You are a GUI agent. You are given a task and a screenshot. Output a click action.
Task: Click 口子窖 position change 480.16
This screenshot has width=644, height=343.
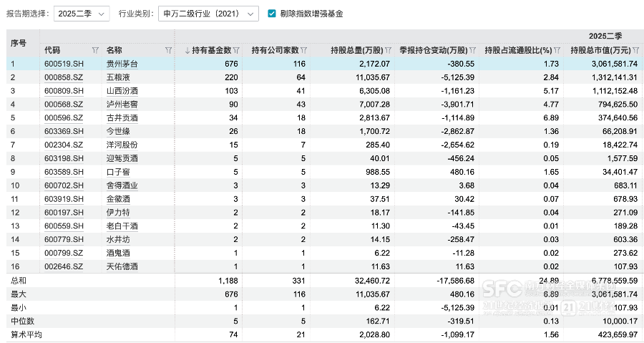pyautogui.click(x=462, y=172)
